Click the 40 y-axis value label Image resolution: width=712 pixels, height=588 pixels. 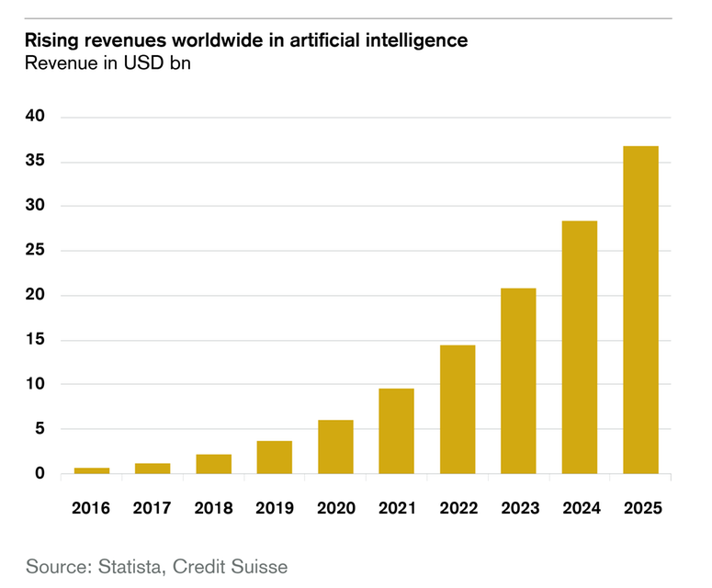pos(35,118)
